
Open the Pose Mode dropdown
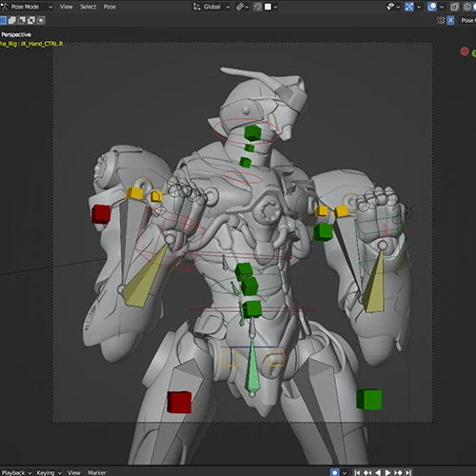27,7
